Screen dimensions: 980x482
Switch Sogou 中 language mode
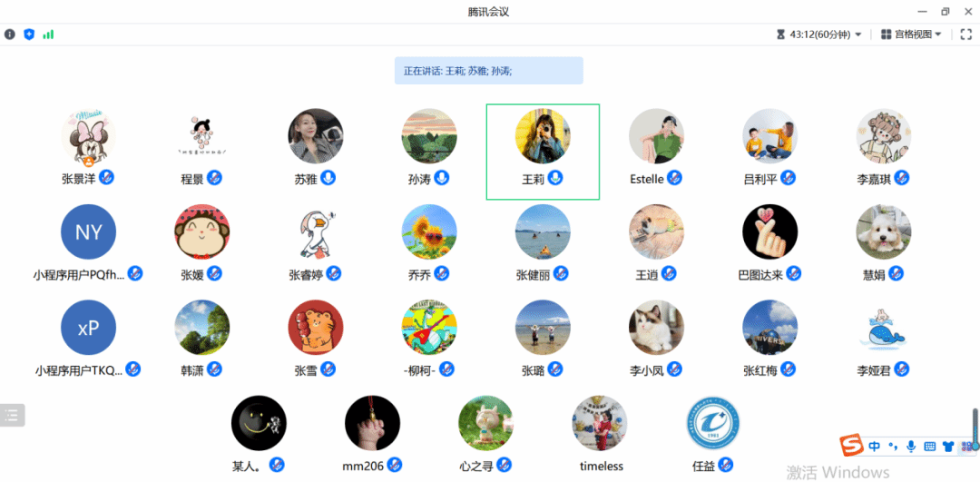pos(875,447)
